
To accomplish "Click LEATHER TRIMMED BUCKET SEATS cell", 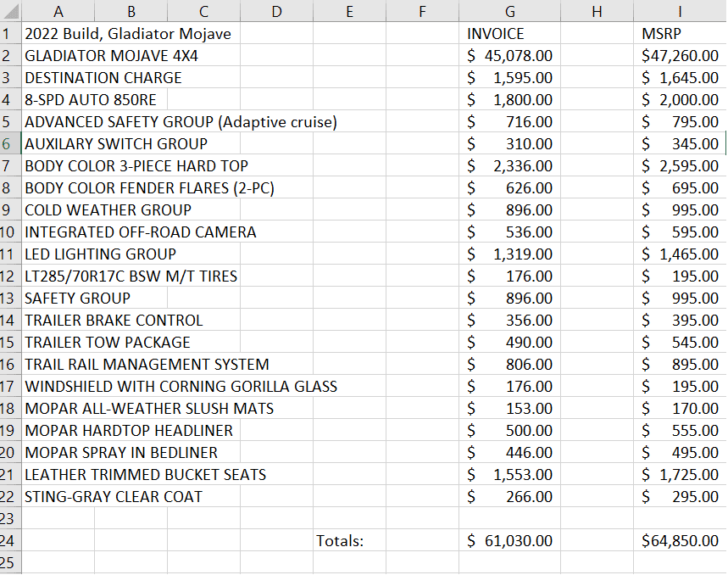I will pos(145,475).
